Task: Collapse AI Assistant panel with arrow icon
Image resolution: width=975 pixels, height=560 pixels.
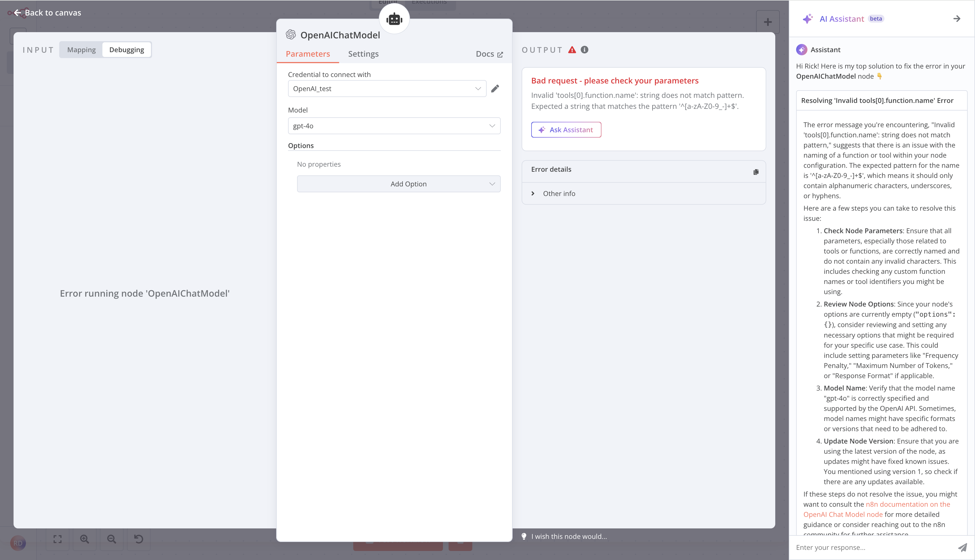Action: (957, 18)
